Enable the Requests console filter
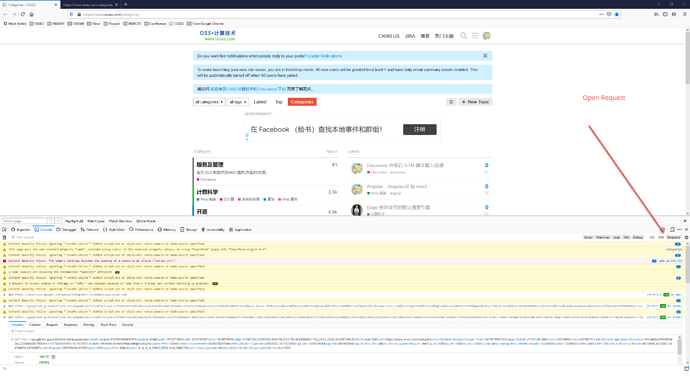 point(674,237)
